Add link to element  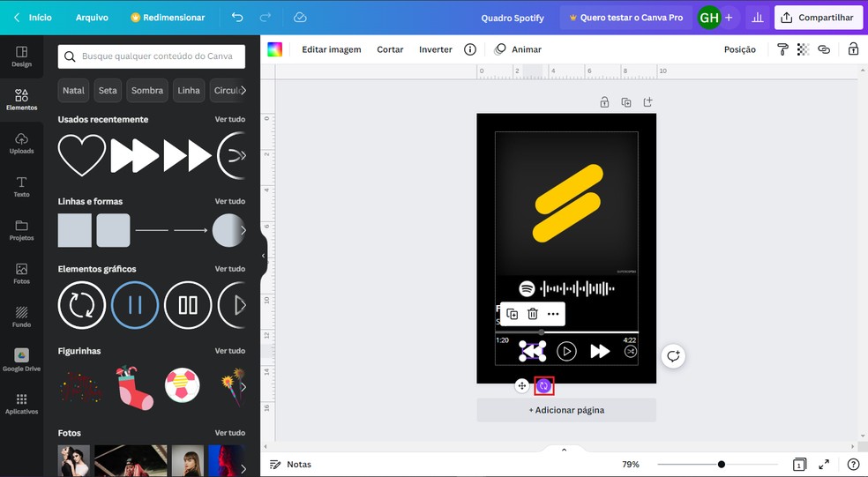[824, 49]
